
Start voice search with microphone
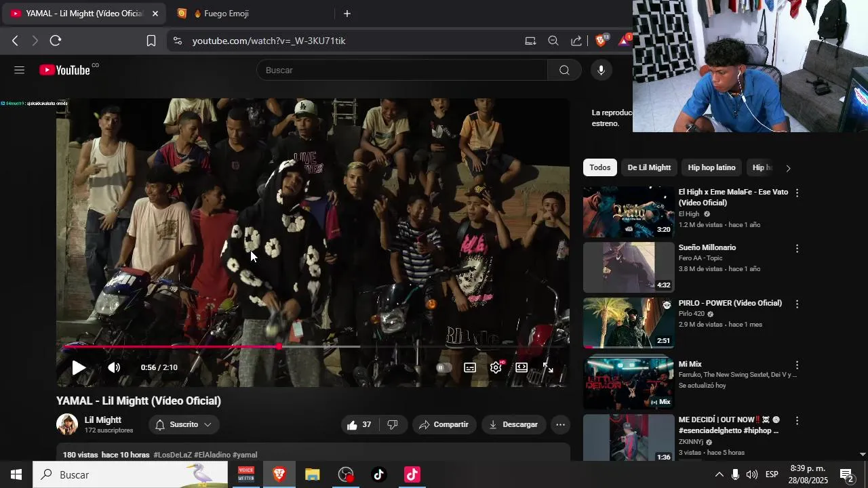pos(600,70)
